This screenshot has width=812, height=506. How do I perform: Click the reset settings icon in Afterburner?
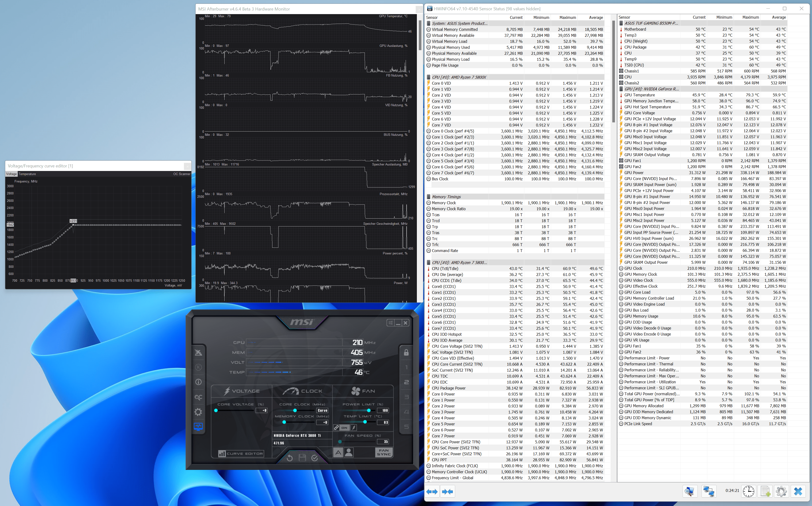point(290,458)
